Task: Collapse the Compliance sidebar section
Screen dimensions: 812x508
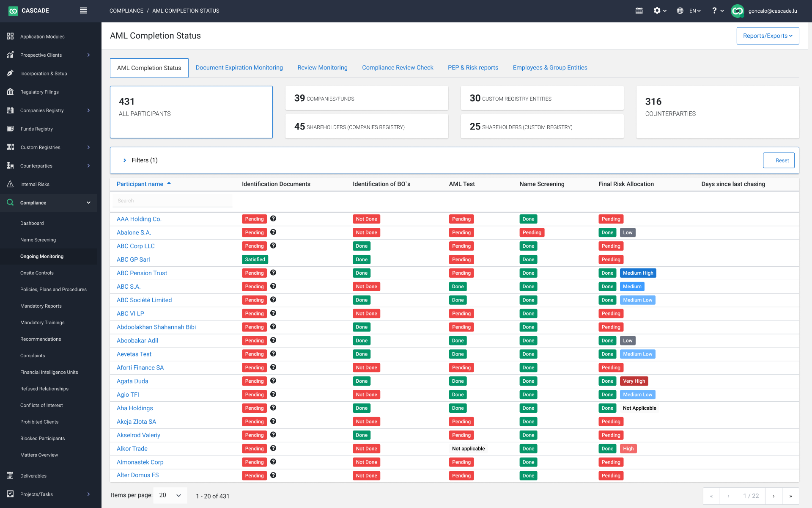Action: click(88, 203)
